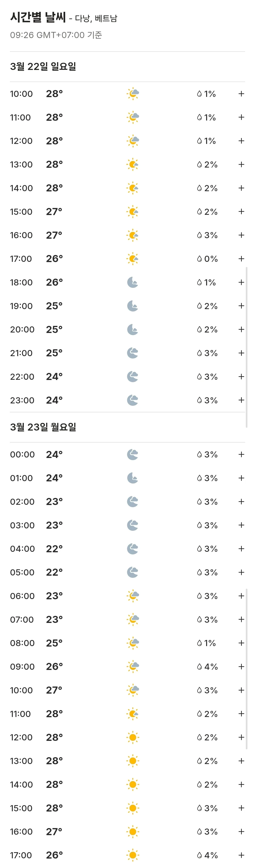Click the cloudy night icon at 21:00
Image resolution: width=255 pixels, height=868 pixels.
click(133, 353)
